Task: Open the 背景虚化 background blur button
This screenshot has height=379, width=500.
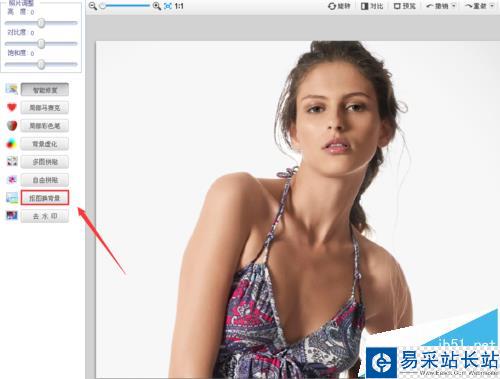Action: [x=45, y=144]
